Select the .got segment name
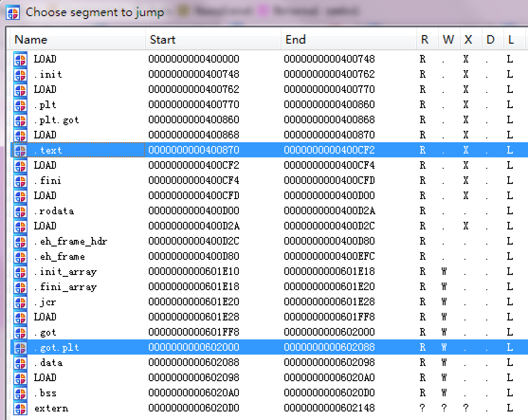 click(45, 332)
